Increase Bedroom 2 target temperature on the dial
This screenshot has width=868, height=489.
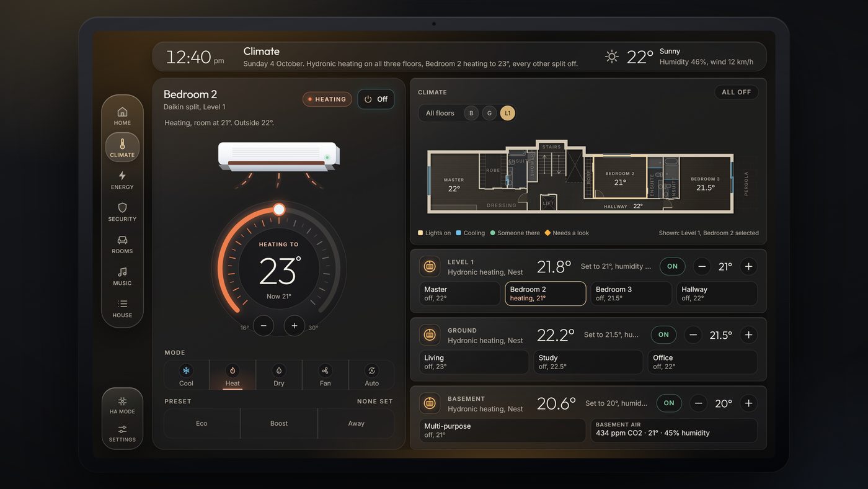tap(294, 326)
